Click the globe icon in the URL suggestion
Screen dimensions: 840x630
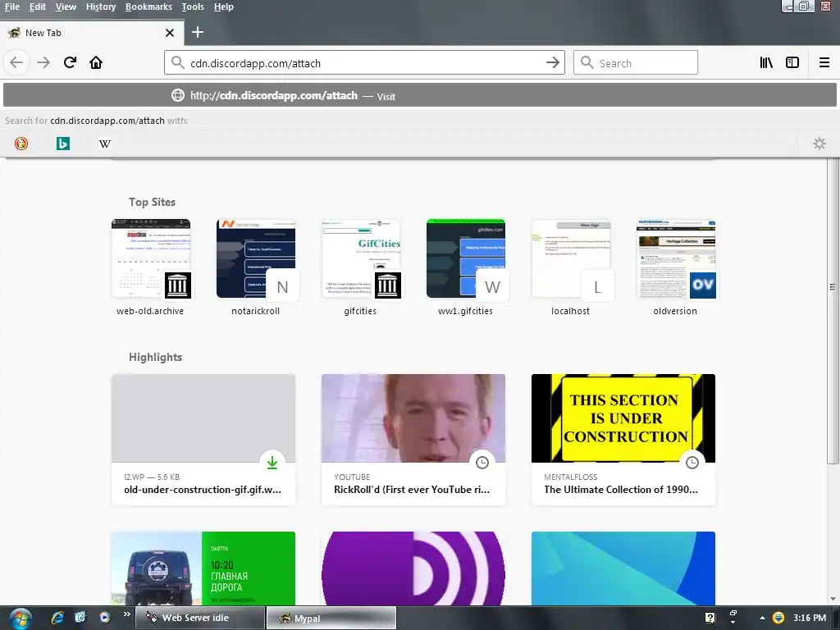[178, 95]
